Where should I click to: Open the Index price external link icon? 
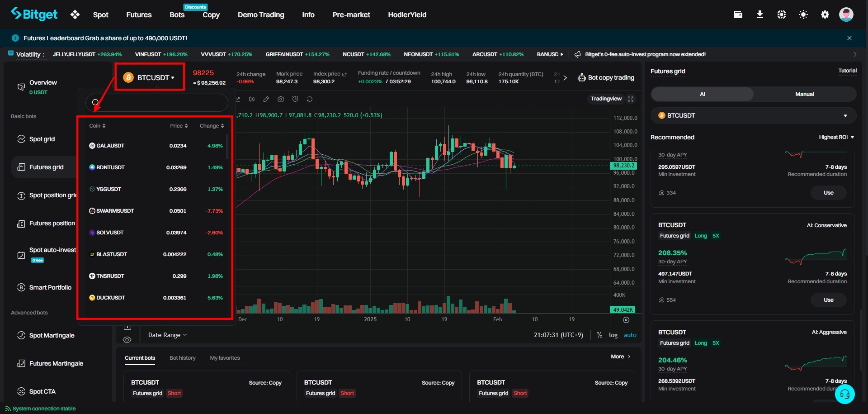[344, 74]
